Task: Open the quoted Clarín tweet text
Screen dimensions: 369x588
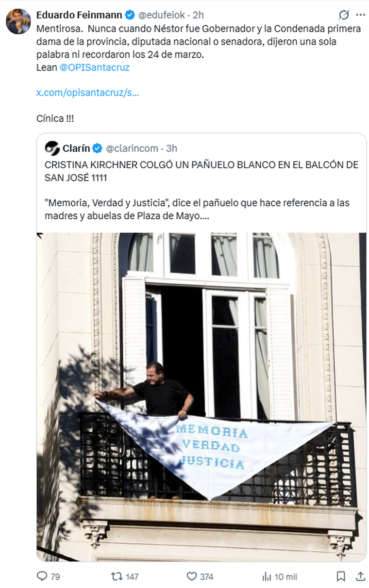Action: 201,190
